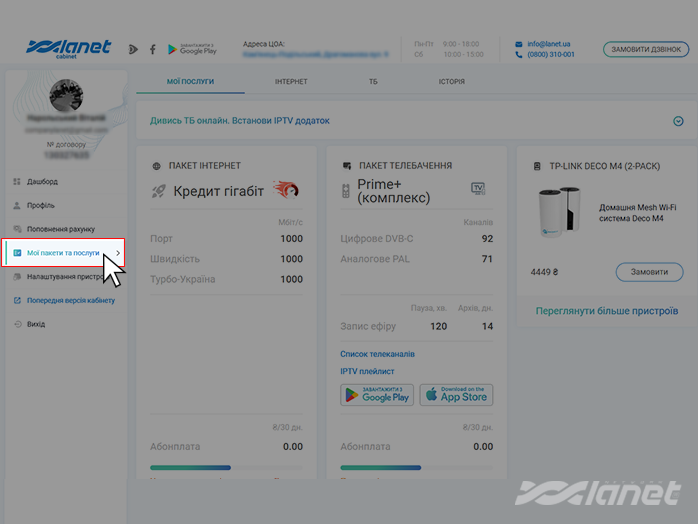
Task: Click the Мої пакети та послуги icon
Action: [17, 253]
